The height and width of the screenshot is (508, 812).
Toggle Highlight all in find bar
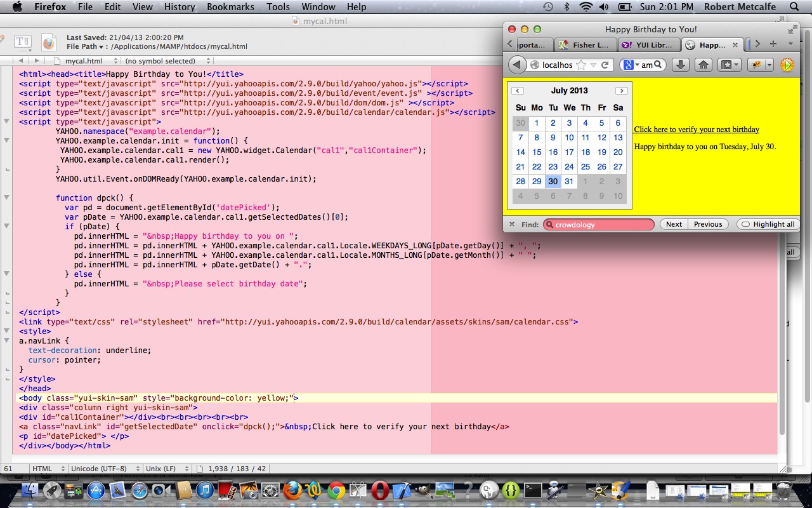pos(768,224)
